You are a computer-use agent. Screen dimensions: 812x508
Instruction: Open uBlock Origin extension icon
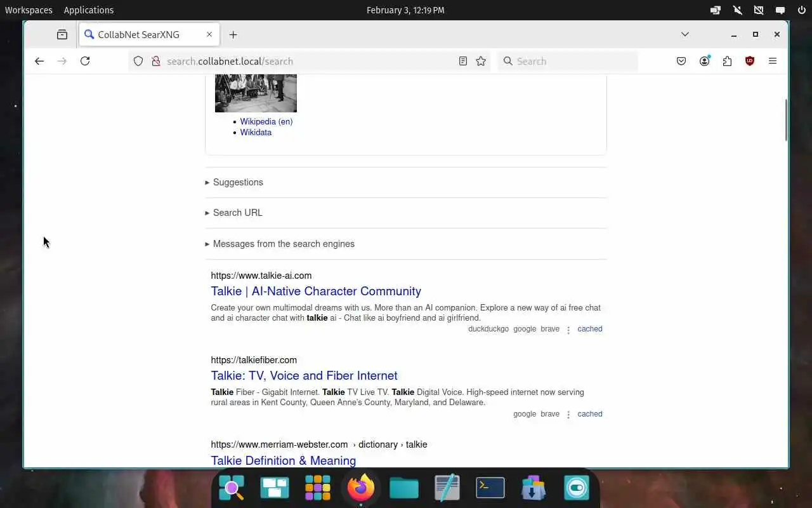click(x=750, y=61)
